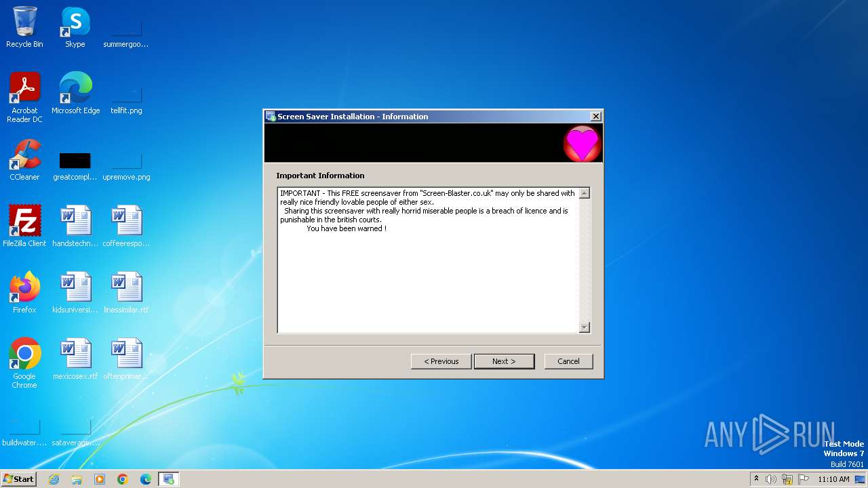Select the greatcompl… desktop file

tap(75, 166)
